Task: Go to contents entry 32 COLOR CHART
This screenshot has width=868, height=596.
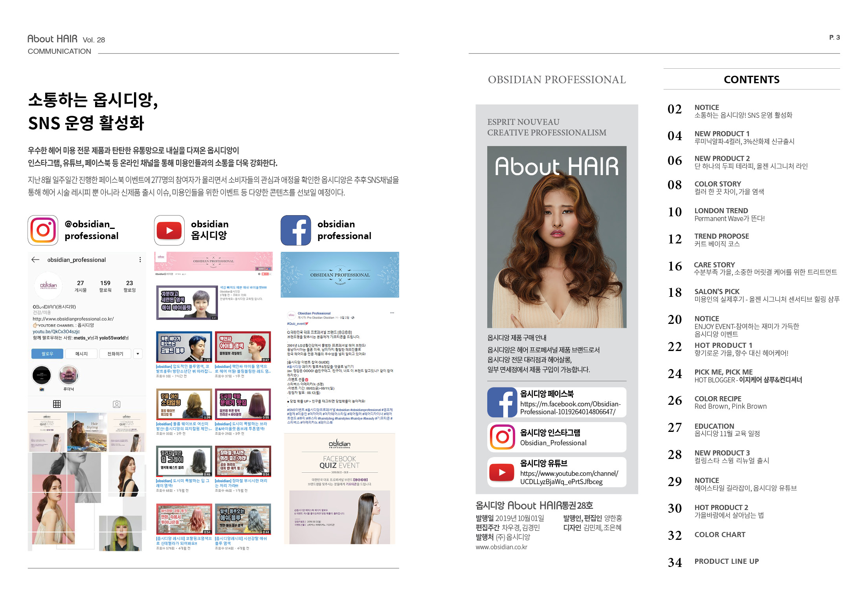Action: 707,535
